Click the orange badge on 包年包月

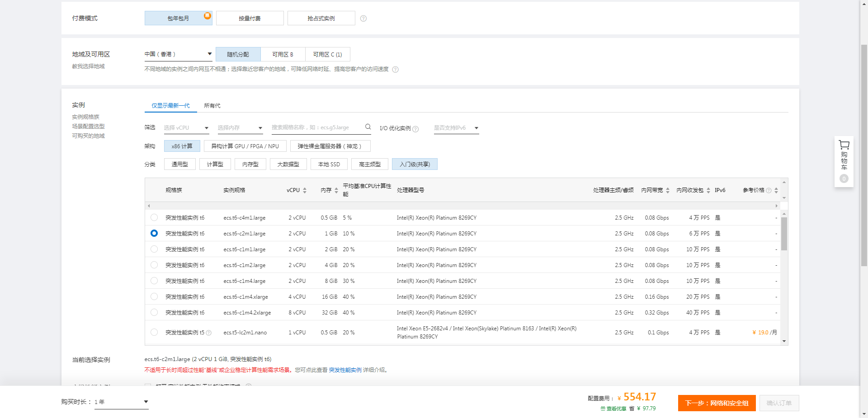207,16
